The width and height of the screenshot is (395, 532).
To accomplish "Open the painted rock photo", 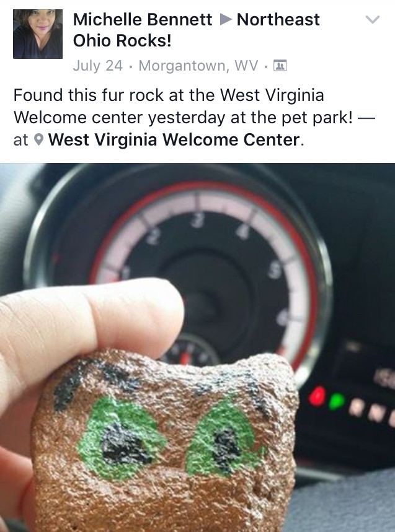I will coord(197,347).
